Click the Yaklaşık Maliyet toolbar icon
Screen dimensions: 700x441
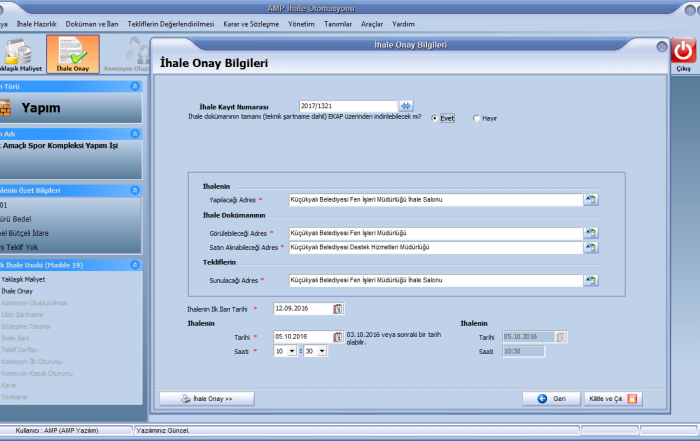[x=19, y=55]
